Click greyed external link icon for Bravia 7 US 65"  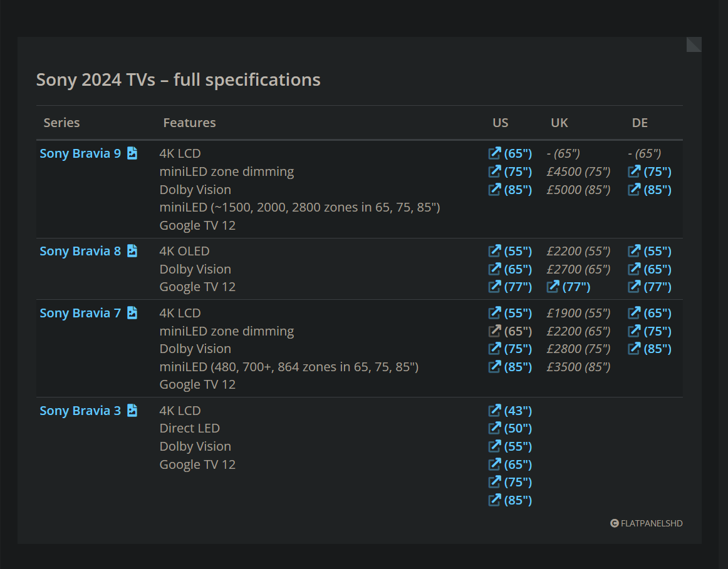click(x=494, y=331)
